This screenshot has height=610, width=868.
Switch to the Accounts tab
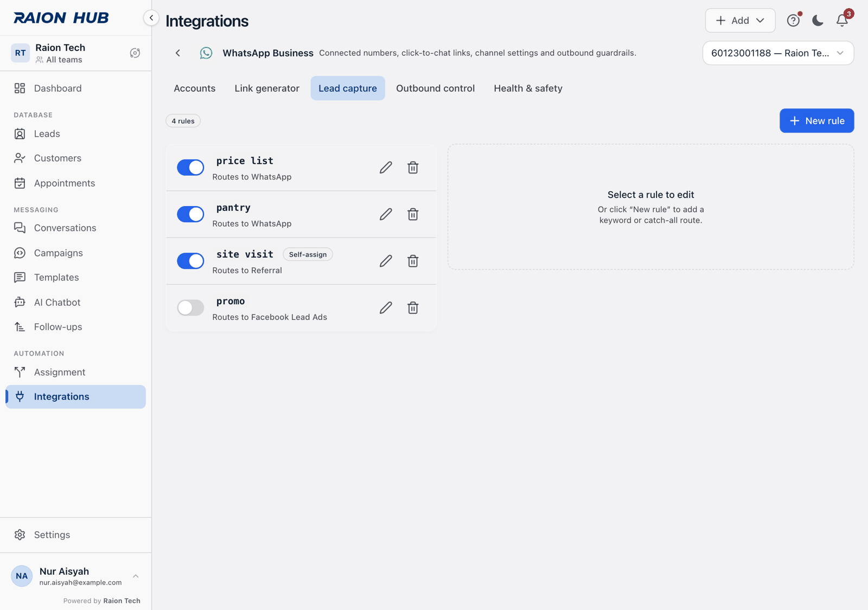coord(194,88)
